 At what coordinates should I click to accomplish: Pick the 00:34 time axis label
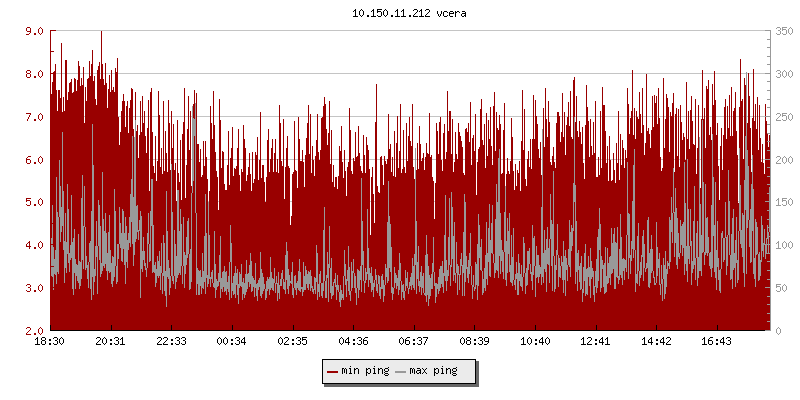(232, 342)
